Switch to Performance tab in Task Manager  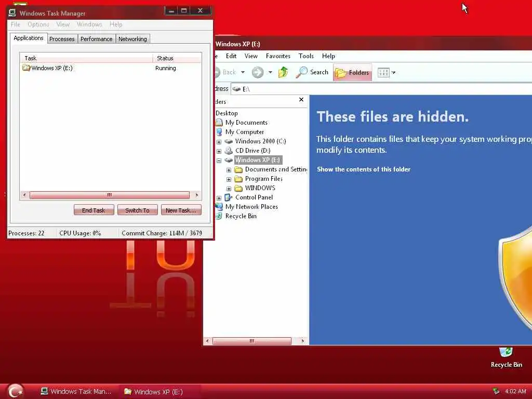[x=96, y=39]
